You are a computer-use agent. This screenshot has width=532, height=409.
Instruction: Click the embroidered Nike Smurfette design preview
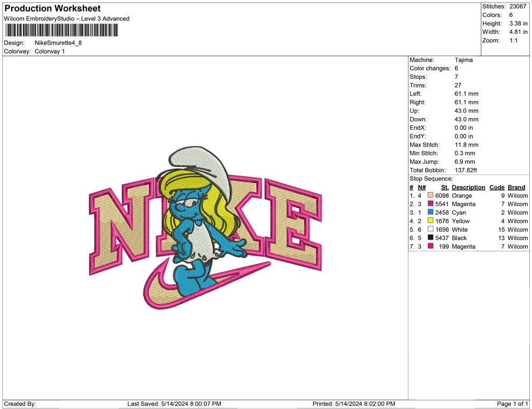tap(205, 228)
